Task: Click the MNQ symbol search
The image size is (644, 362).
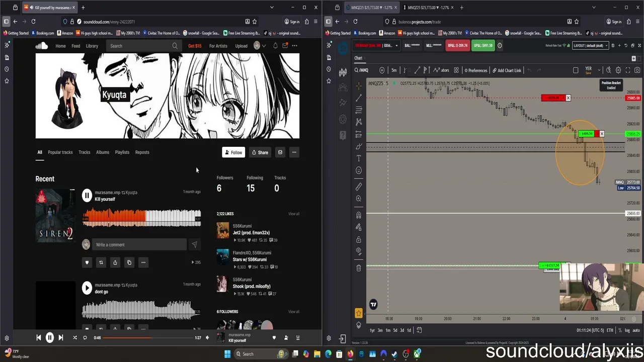Action: 361,70
